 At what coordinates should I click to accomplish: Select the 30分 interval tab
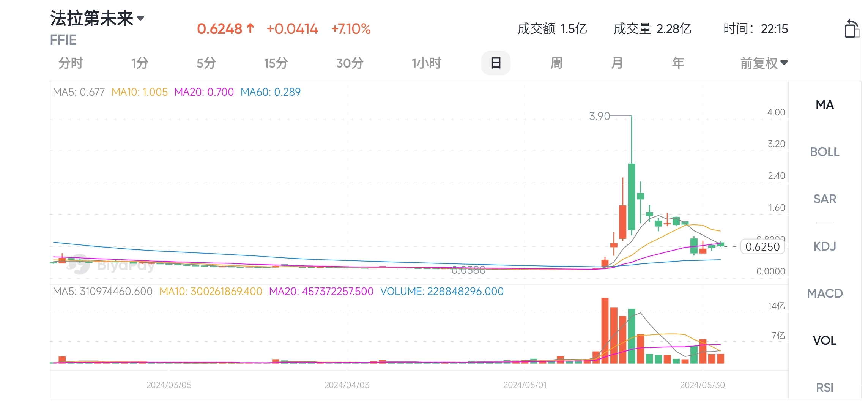tap(350, 63)
